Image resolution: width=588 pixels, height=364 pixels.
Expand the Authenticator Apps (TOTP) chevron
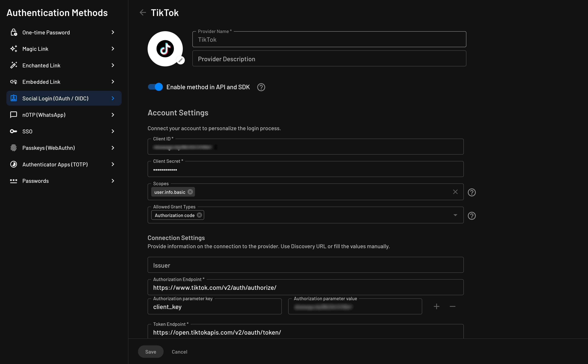pyautogui.click(x=112, y=164)
